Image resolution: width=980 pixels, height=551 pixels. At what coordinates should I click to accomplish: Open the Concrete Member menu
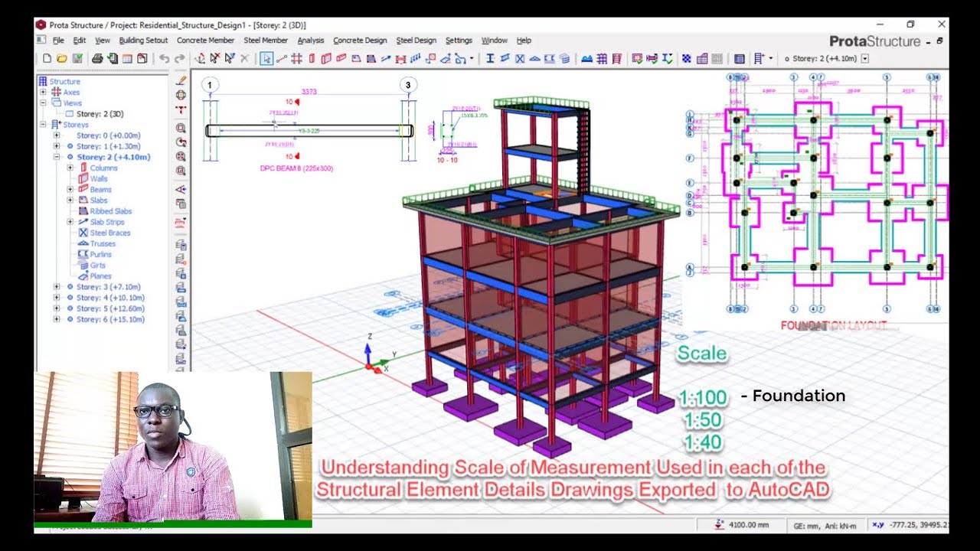(205, 41)
